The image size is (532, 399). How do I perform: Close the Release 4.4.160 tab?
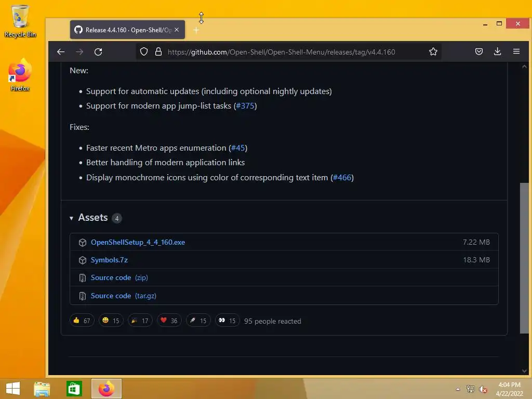[x=177, y=30]
